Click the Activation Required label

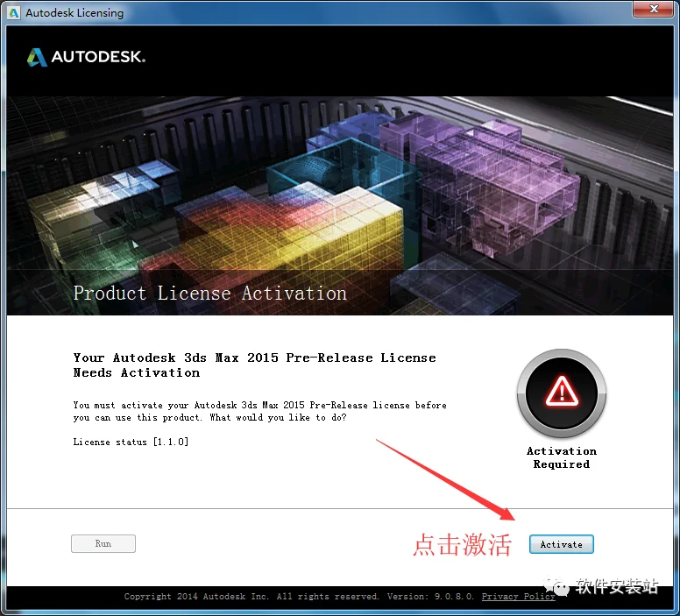[x=562, y=457]
